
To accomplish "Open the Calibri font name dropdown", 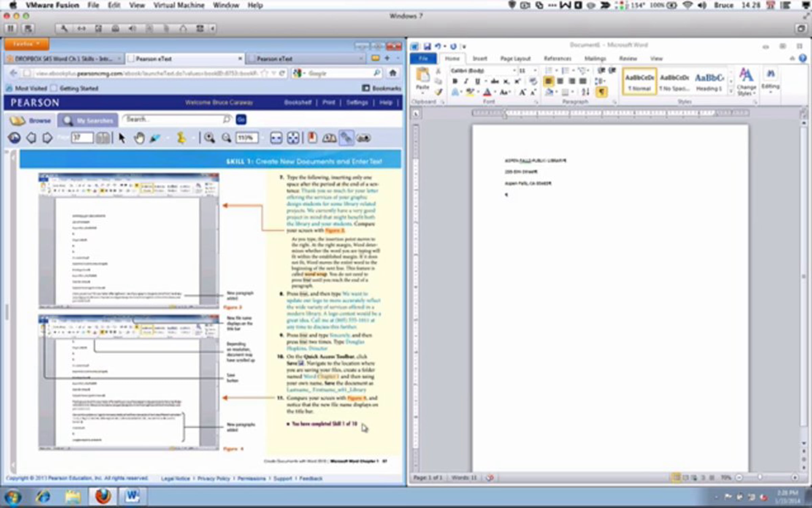I will click(514, 71).
